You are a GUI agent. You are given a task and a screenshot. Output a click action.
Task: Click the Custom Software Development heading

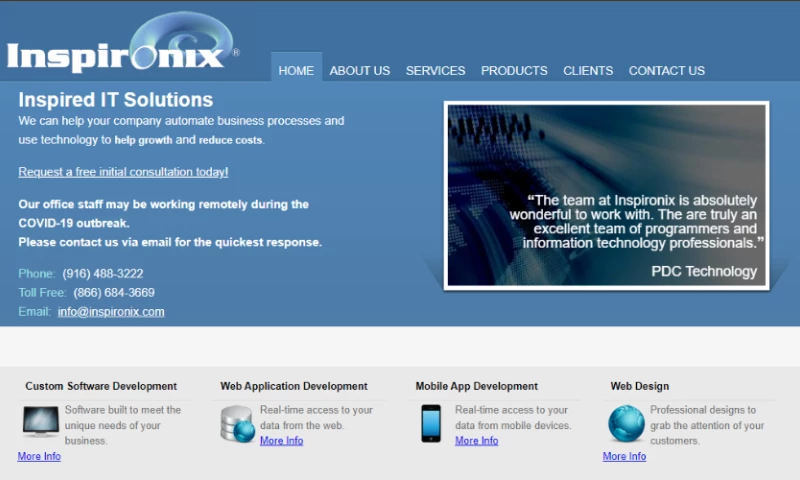tap(101, 386)
